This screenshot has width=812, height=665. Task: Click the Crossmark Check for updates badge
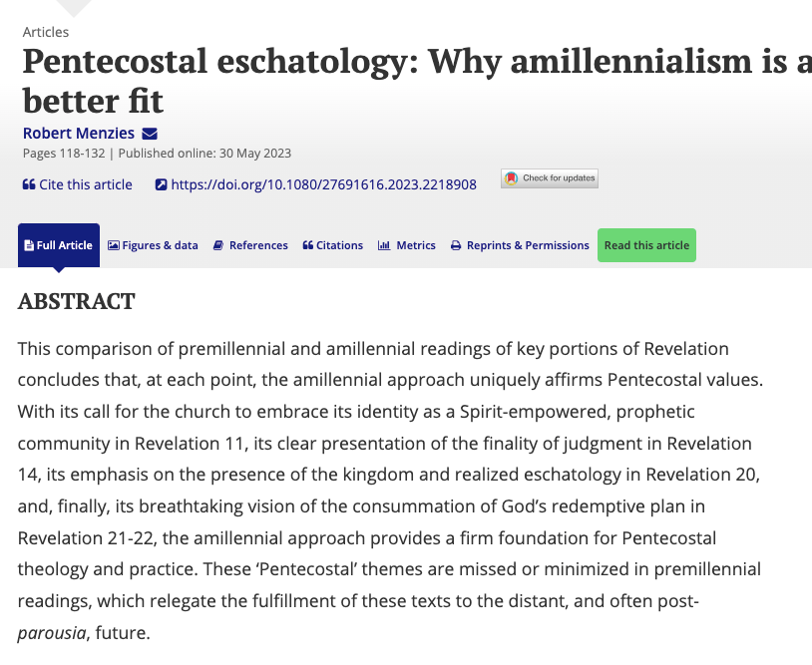pyautogui.click(x=550, y=179)
